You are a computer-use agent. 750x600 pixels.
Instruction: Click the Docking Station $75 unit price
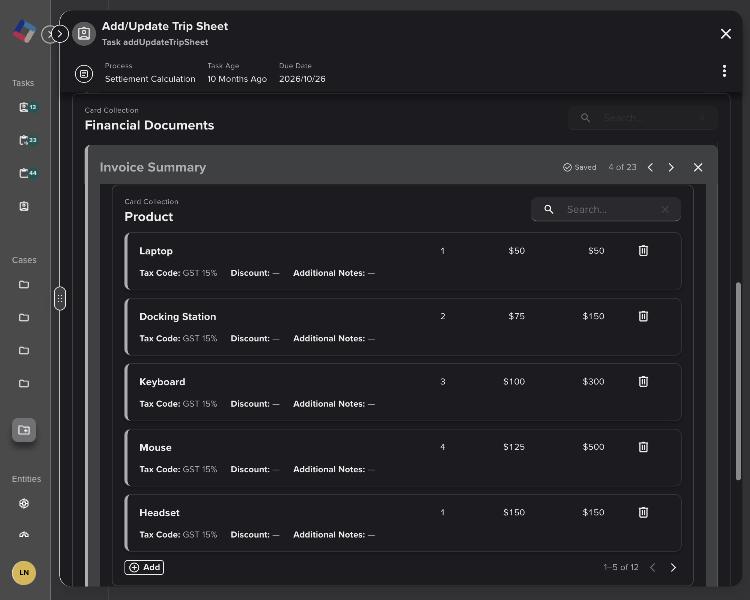click(x=517, y=316)
